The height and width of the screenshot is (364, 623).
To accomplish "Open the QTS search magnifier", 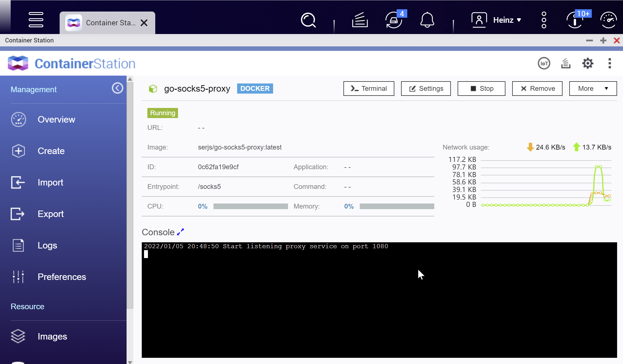I will click(x=308, y=20).
